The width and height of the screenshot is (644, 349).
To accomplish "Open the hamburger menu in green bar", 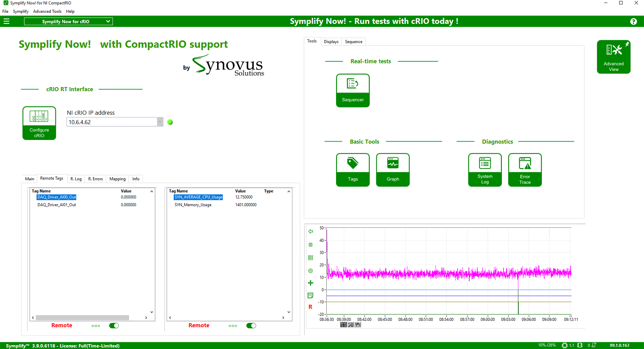I will (x=6, y=21).
